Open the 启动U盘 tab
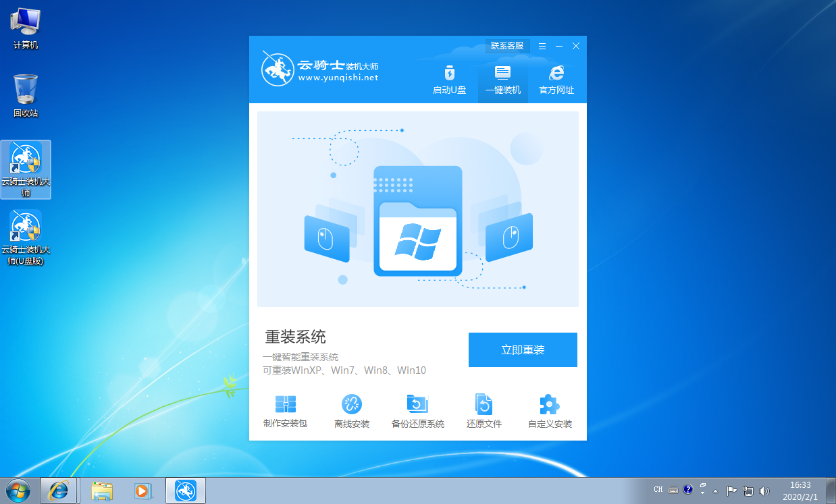This screenshot has height=504, width=836. click(x=449, y=80)
